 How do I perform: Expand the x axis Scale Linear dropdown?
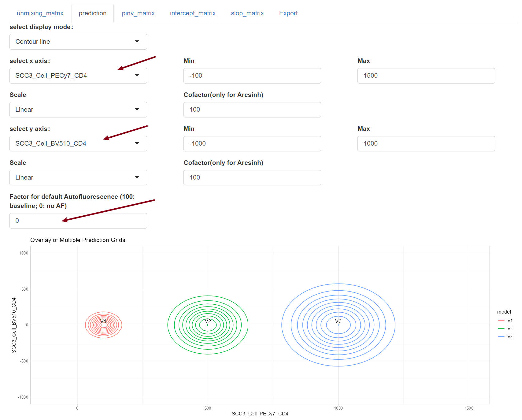[78, 110]
